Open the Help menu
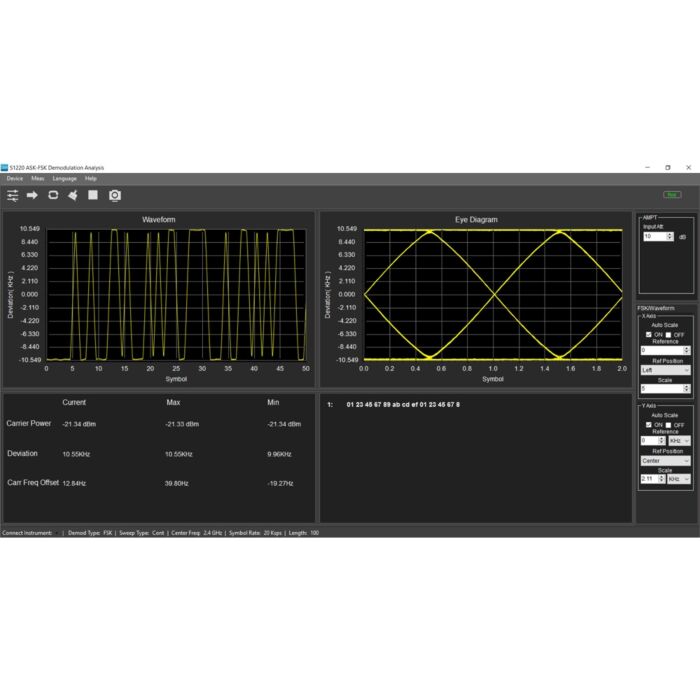Image resolution: width=700 pixels, height=700 pixels. [x=90, y=178]
